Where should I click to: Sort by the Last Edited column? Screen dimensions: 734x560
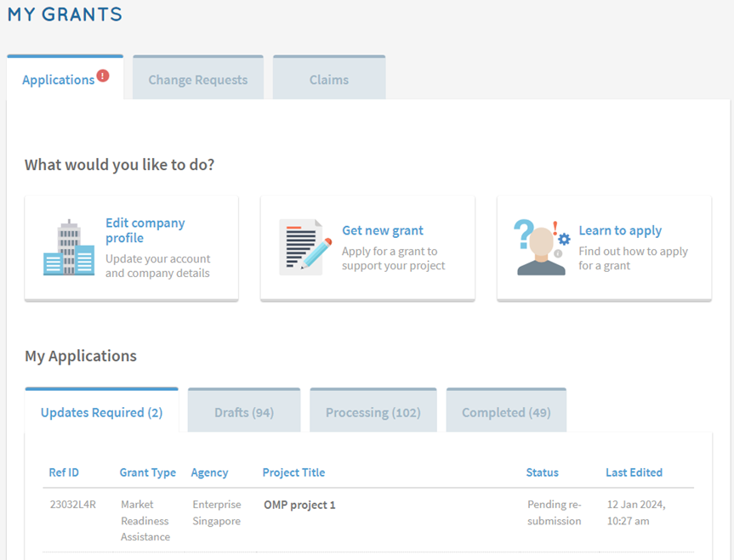(x=634, y=472)
